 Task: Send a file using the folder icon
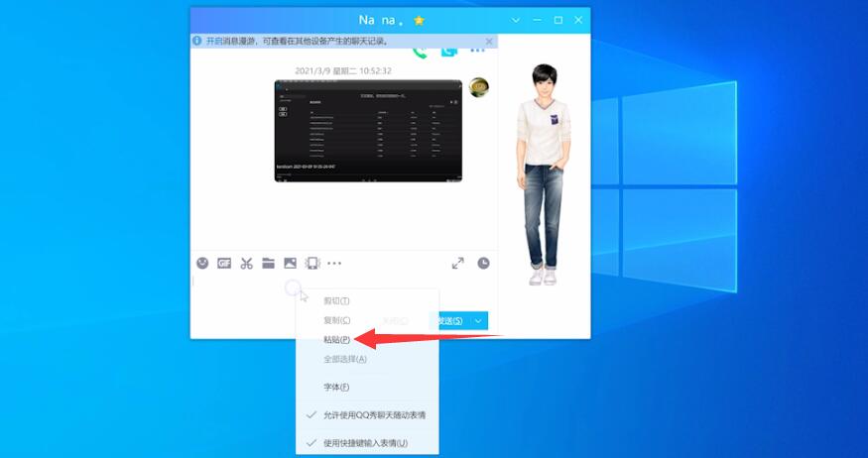pyautogui.click(x=269, y=264)
